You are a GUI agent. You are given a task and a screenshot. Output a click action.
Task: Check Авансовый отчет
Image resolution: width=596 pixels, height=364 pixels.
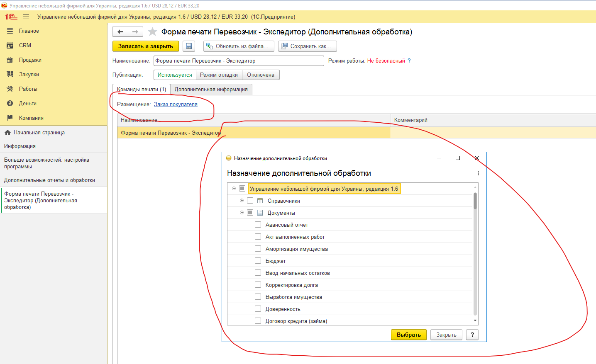[x=258, y=225]
